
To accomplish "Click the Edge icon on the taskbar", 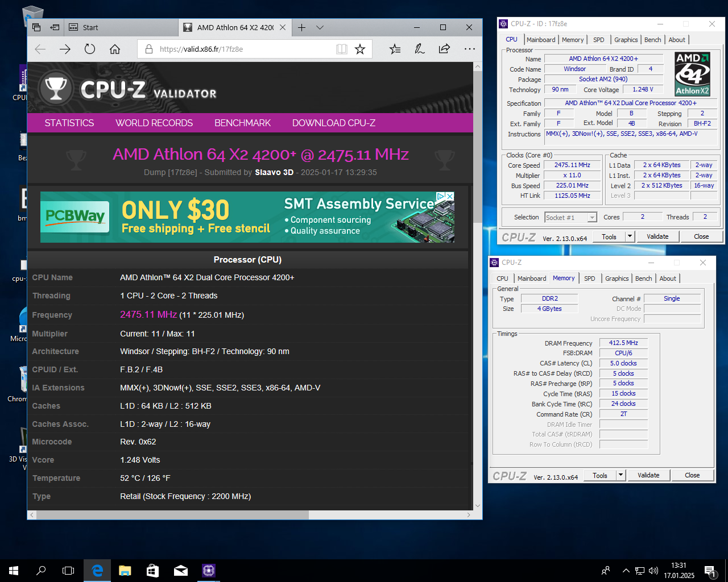I will point(97,571).
